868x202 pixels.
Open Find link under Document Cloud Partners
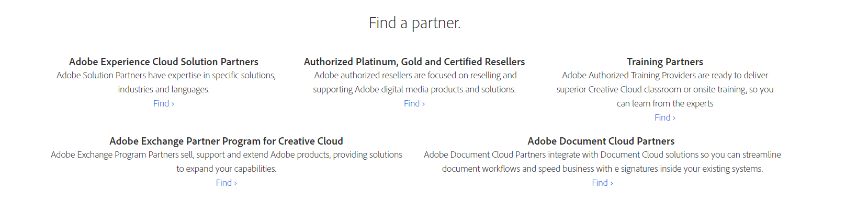(x=602, y=183)
